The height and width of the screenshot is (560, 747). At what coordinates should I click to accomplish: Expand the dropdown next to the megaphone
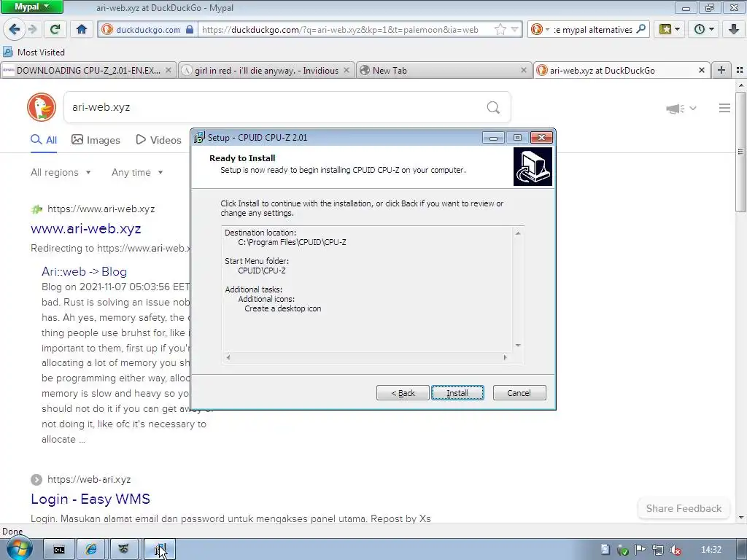[x=693, y=108]
